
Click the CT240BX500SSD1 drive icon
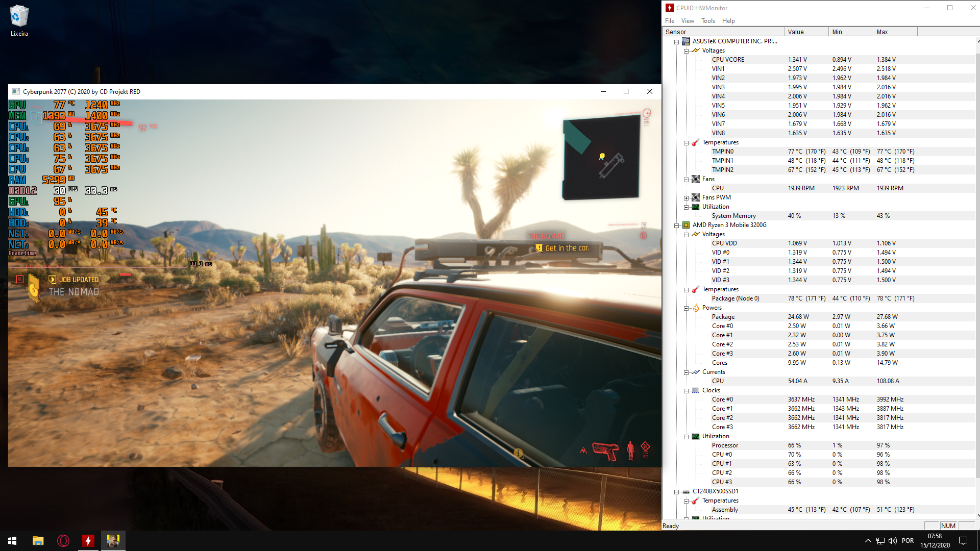[x=686, y=491]
